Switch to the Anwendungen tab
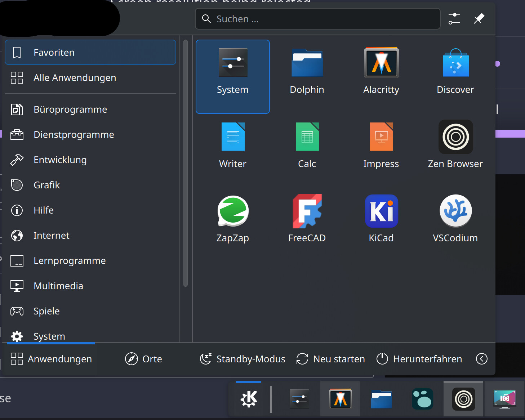Image resolution: width=525 pixels, height=420 pixels. pyautogui.click(x=51, y=359)
